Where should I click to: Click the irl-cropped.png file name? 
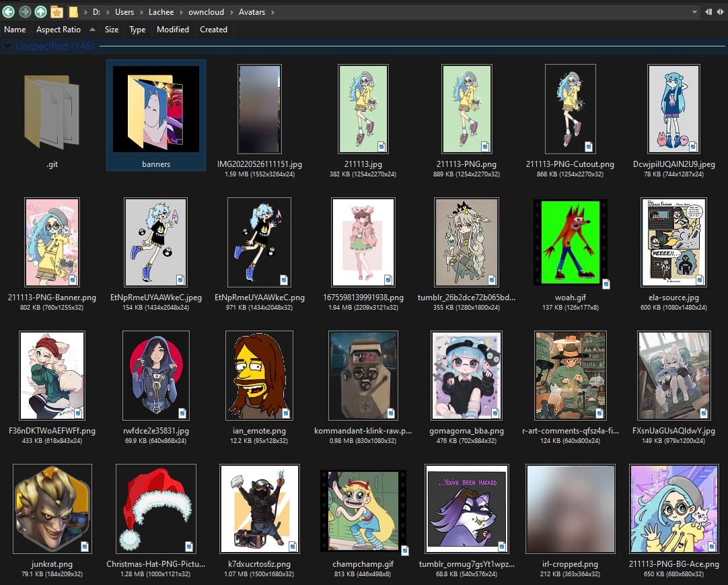coord(570,564)
